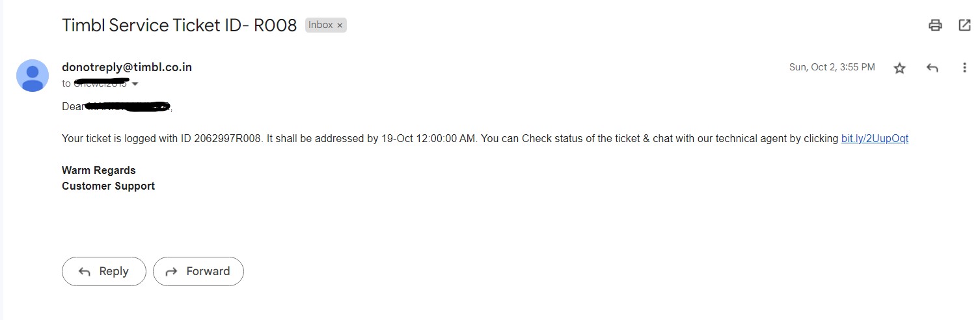This screenshot has height=320, width=980.
Task: Open the bit.ly/2UupOqt ticket status link
Action: 875,139
